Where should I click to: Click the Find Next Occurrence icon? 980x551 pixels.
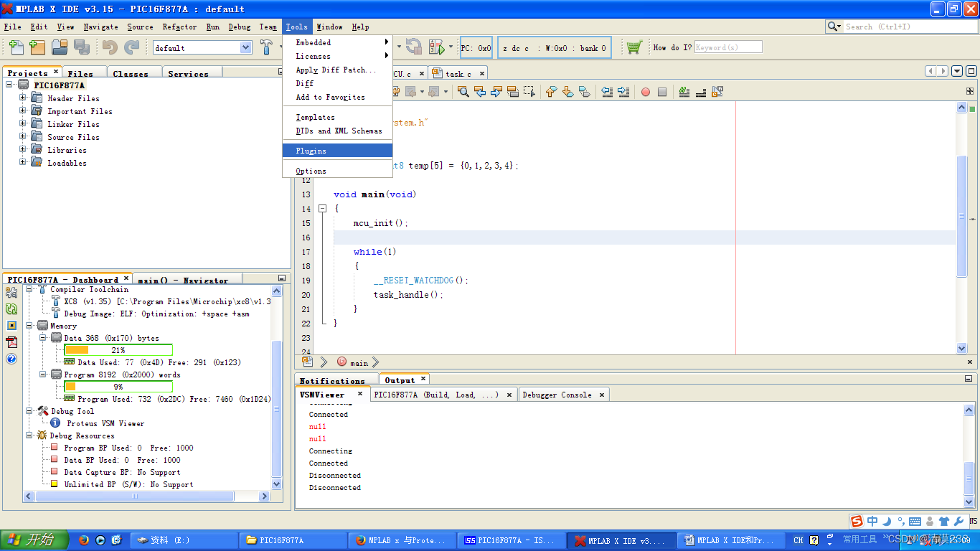496,91
